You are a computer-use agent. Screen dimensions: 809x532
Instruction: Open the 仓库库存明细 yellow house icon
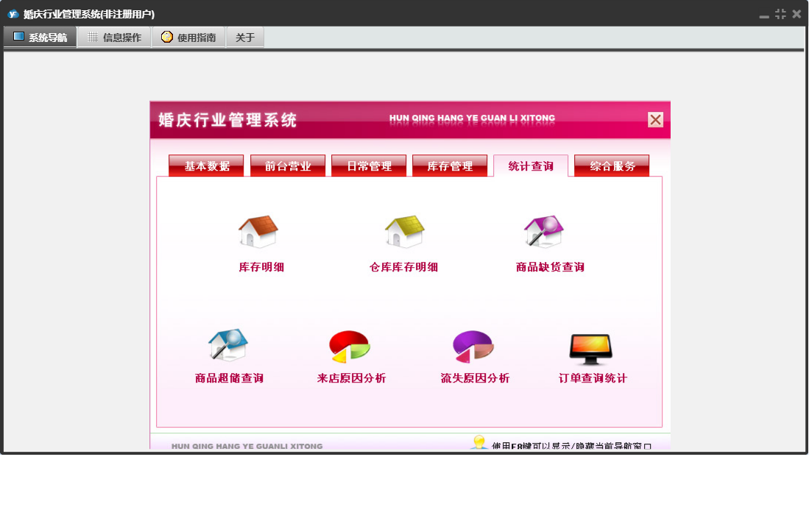click(404, 232)
